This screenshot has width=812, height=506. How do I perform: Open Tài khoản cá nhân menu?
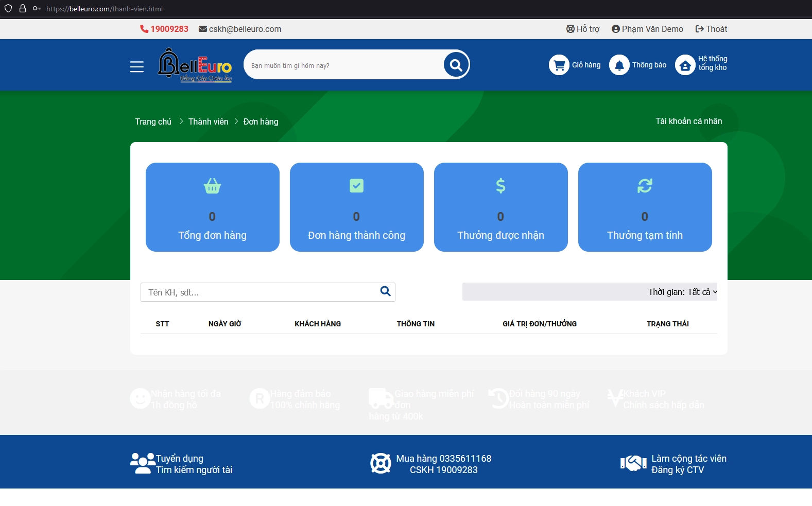pos(688,121)
